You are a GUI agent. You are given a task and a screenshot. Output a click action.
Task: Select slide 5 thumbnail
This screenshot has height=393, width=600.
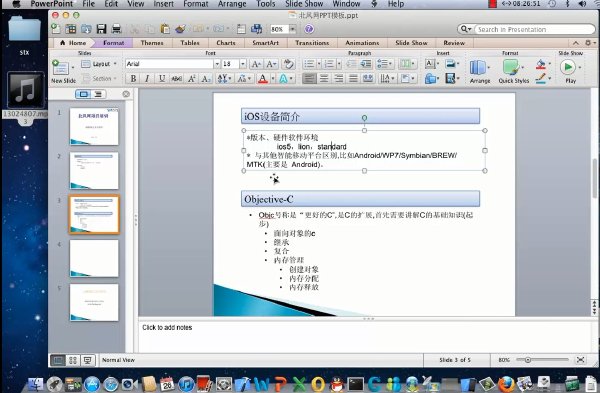click(x=94, y=302)
